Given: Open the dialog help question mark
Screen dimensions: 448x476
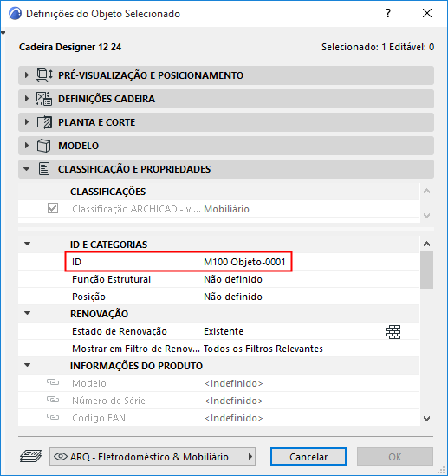Looking at the screenshot, I should [388, 13].
